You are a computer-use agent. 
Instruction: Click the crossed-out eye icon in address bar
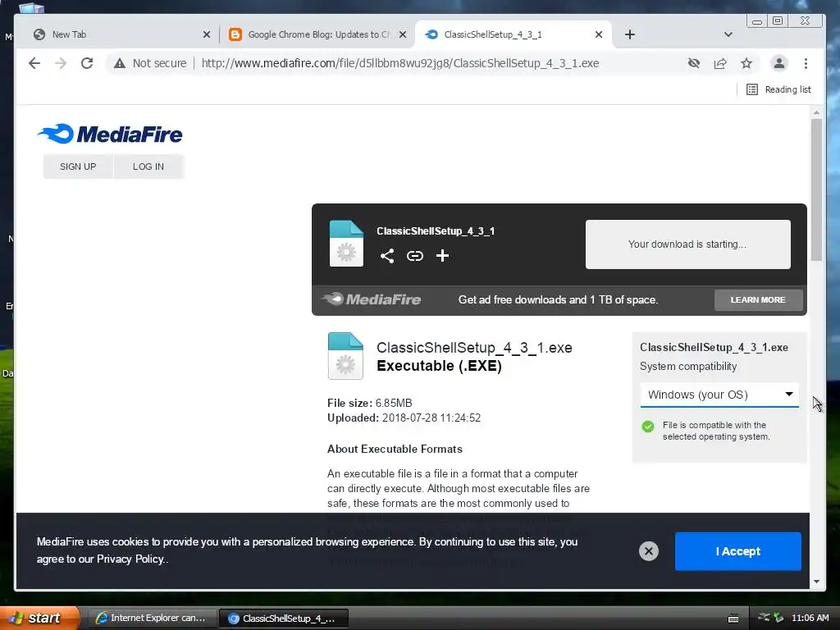694,63
